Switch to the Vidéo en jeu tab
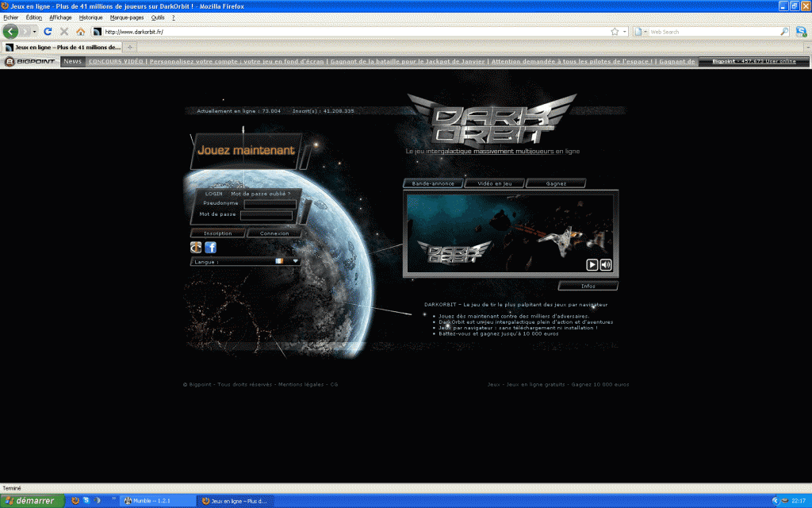Image resolution: width=812 pixels, height=508 pixels. click(x=495, y=183)
